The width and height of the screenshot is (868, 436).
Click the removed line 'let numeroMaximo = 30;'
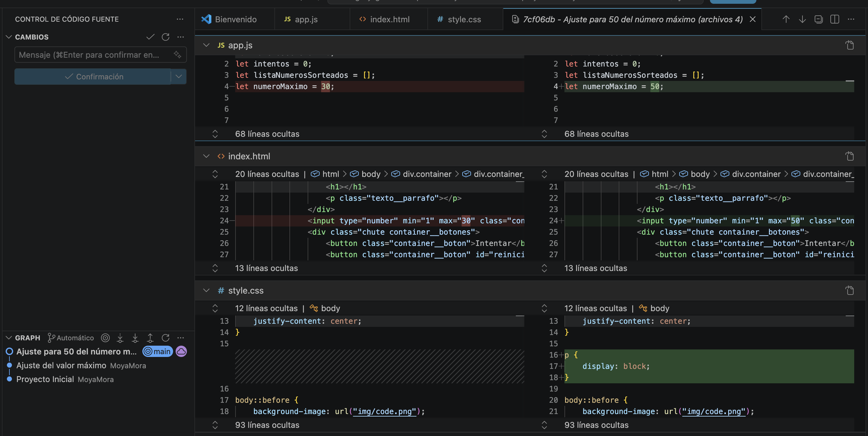(379, 86)
